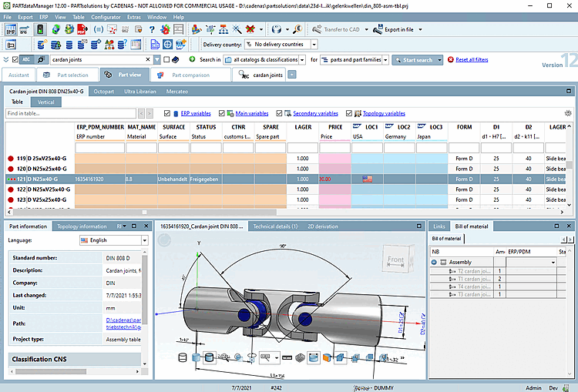Screen dimensions: 578x392
Task: Toggle Main variables checkbox
Action: coord(221,113)
